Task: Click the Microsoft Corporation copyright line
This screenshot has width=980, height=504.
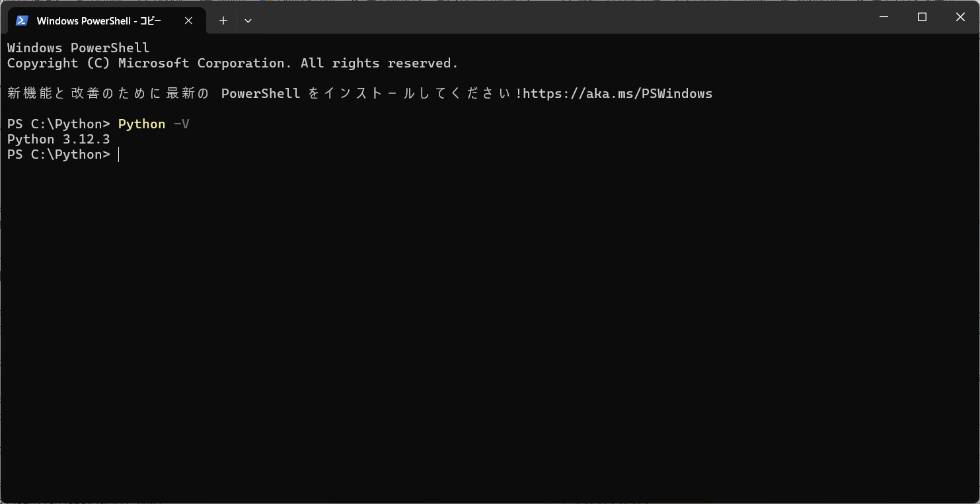Action: click(231, 63)
